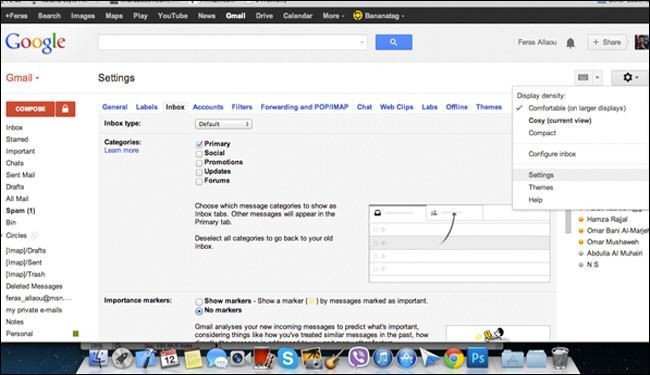Enable the Promotions category checkbox

[x=199, y=163]
